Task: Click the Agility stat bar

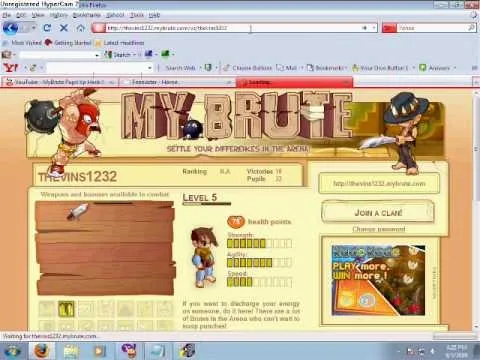Action: click(259, 263)
